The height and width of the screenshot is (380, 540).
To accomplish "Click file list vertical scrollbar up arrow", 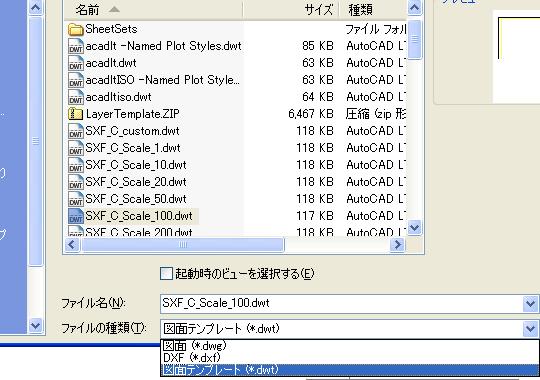I will pyautogui.click(x=415, y=8).
